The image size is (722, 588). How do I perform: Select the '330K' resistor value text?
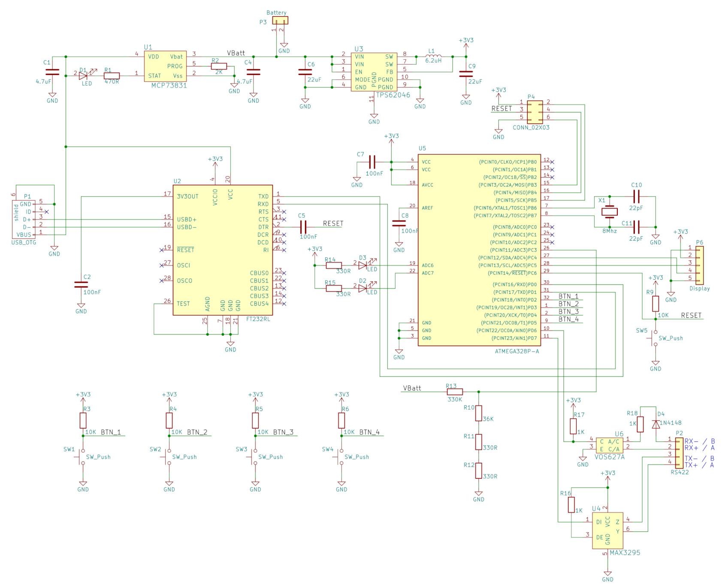(455, 399)
